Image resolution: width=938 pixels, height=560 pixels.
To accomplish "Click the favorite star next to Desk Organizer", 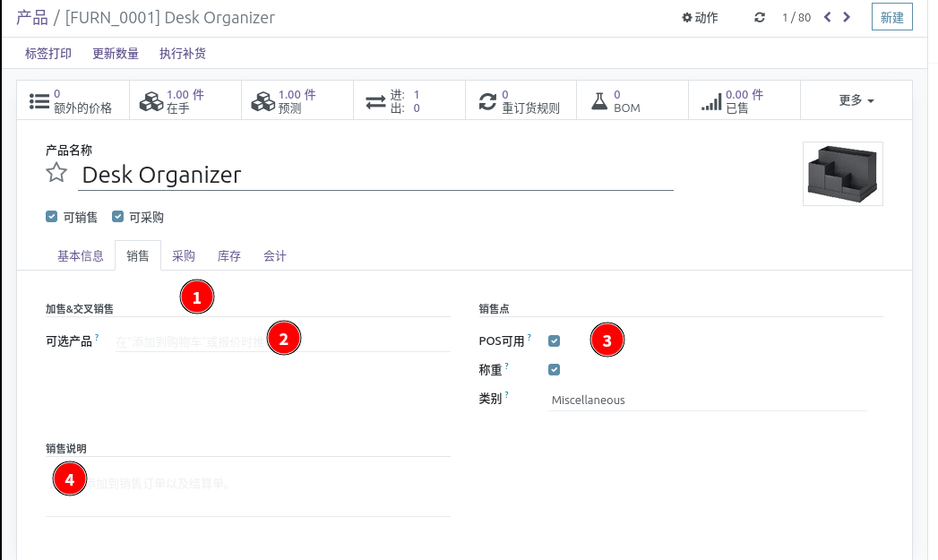I will tap(56, 172).
